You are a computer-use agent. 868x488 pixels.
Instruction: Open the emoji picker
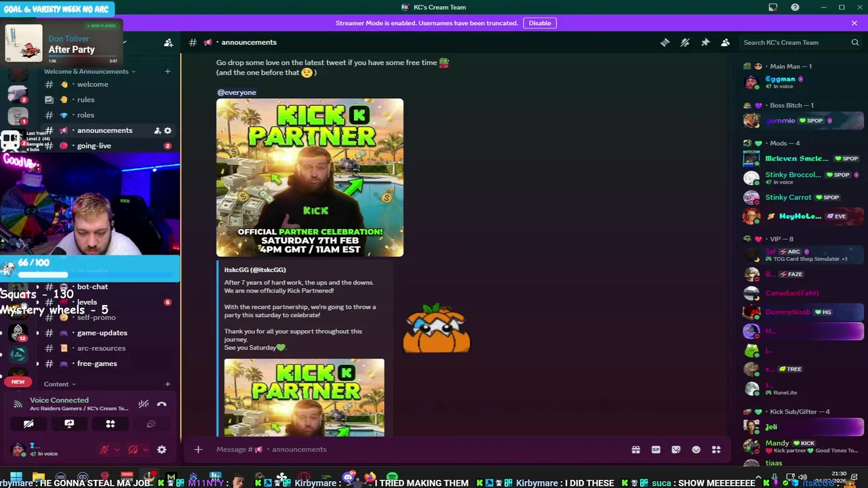pos(696,449)
